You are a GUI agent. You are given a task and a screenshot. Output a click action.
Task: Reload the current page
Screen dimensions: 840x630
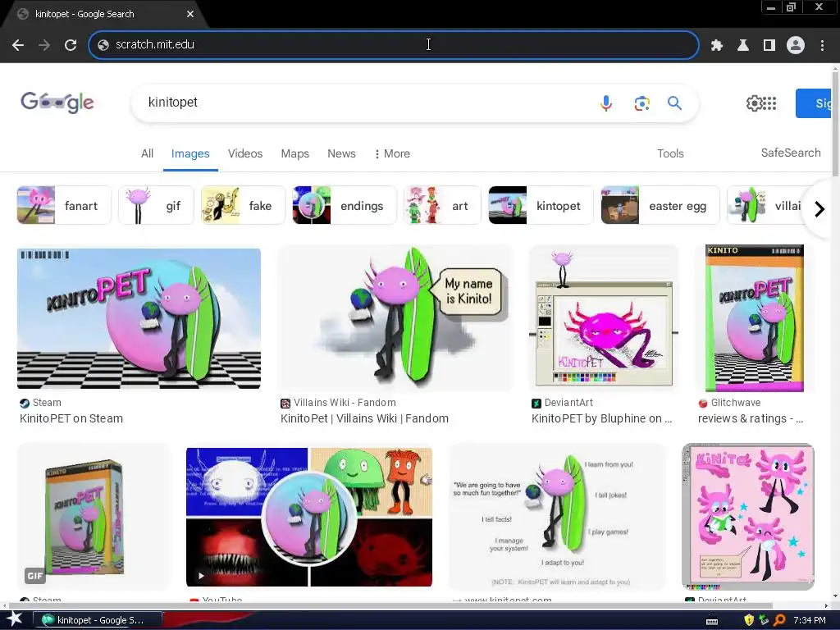coord(71,45)
